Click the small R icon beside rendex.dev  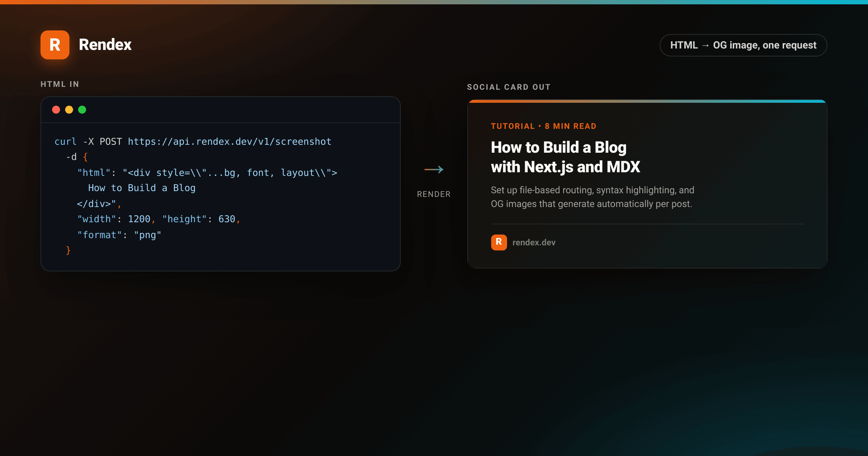pyautogui.click(x=499, y=242)
